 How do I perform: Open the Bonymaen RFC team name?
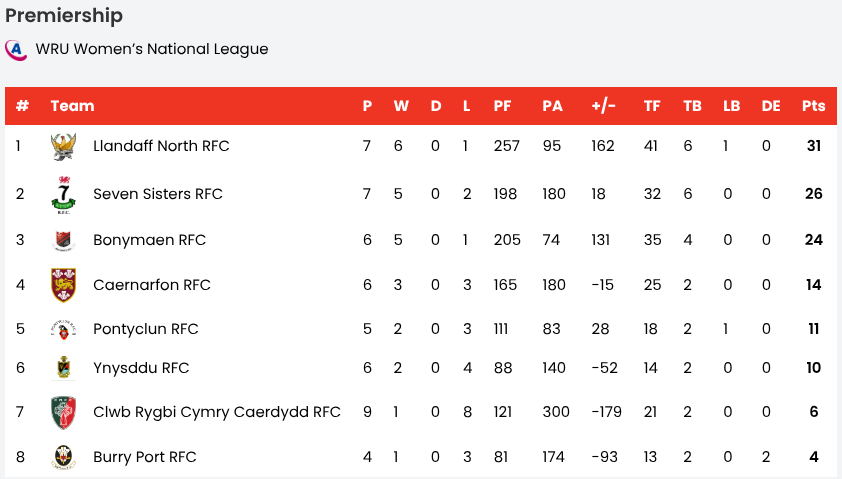coord(149,240)
